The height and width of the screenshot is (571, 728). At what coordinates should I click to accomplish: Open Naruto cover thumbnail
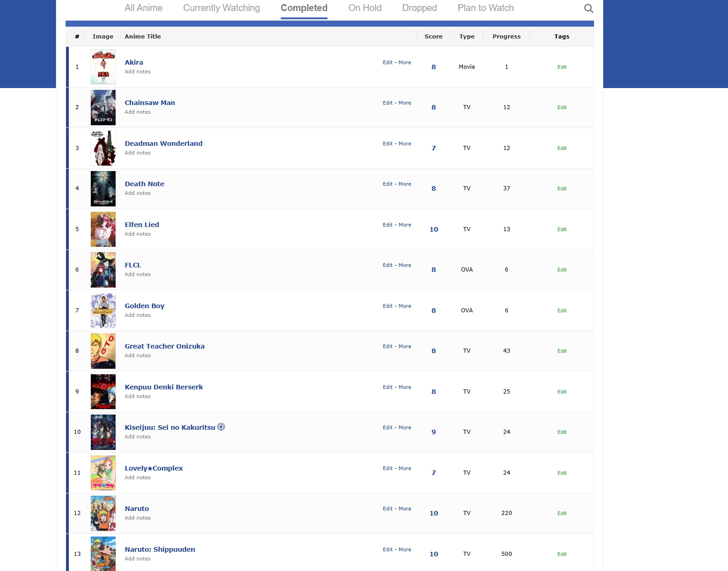pyautogui.click(x=103, y=513)
